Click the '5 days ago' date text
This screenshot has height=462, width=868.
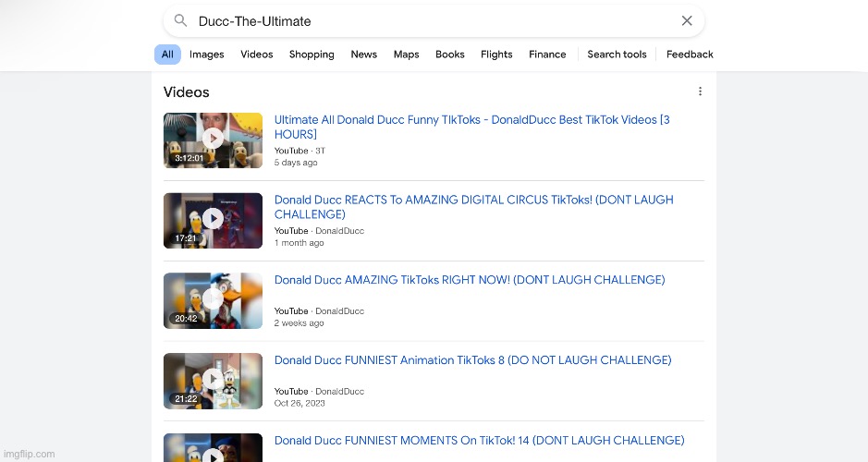pyautogui.click(x=296, y=163)
